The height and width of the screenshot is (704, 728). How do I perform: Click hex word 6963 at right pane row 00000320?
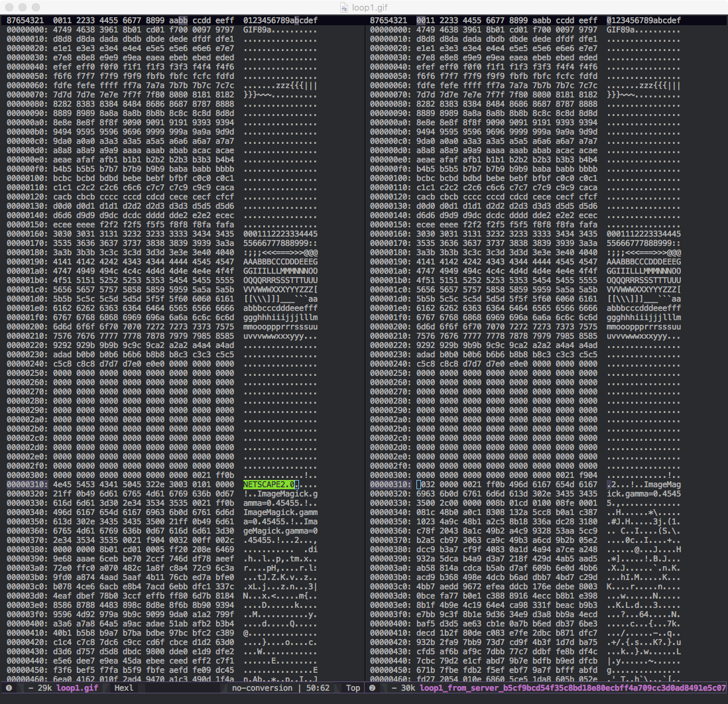pyautogui.click(x=426, y=494)
